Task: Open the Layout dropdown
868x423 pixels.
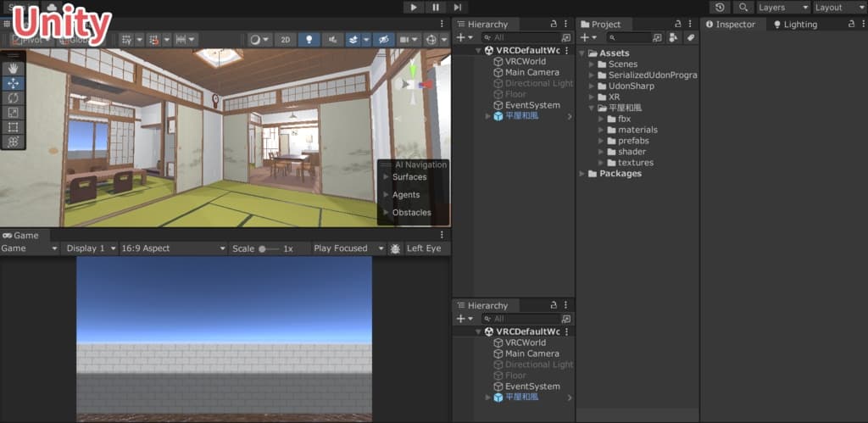Action: tap(839, 8)
